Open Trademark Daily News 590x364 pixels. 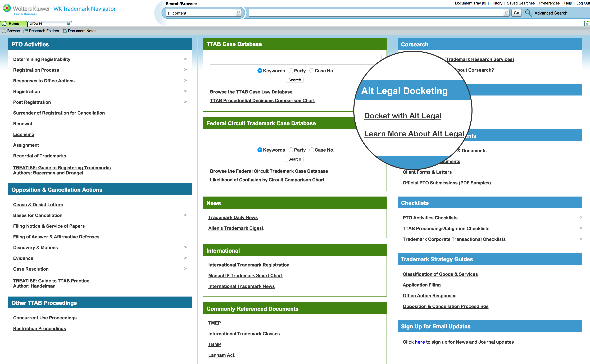coord(233,217)
